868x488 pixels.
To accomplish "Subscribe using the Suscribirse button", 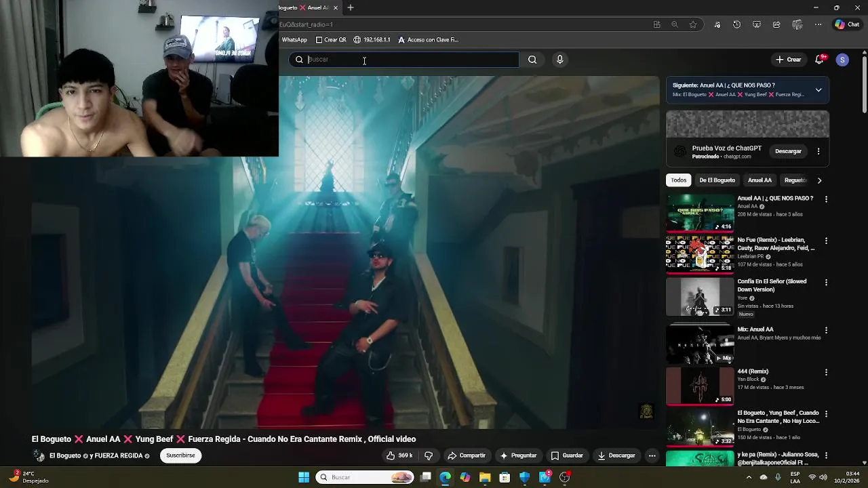I will 180,455.
